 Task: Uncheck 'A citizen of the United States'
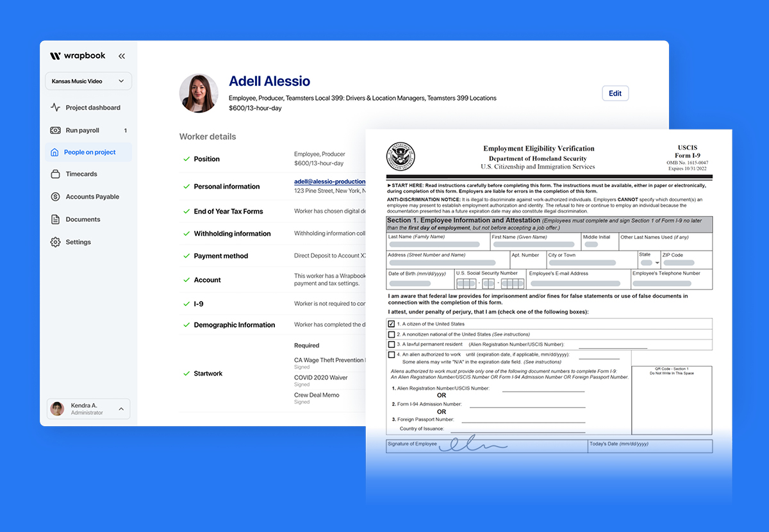coord(391,323)
